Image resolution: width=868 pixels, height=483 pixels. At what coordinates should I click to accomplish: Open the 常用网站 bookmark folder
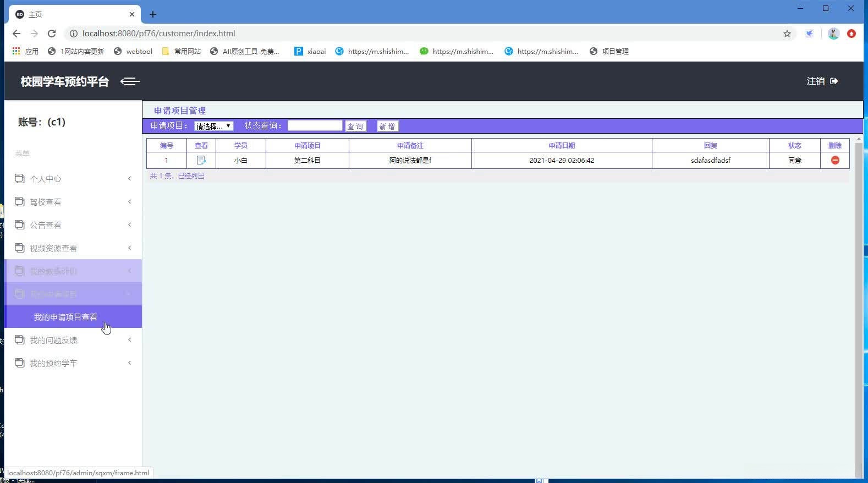(182, 51)
